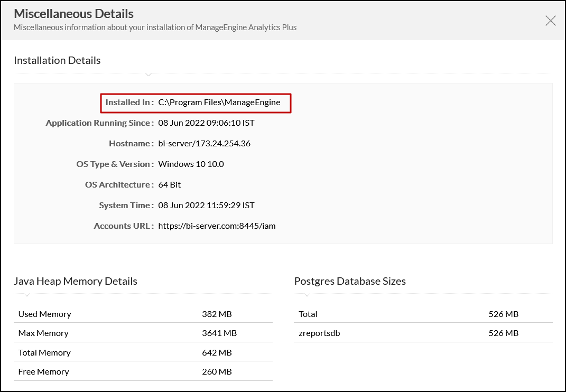Viewport: 566px width, 392px height.
Task: Click the Accounts URL https://bi-server.com:8445/iam
Action: pos(217,226)
